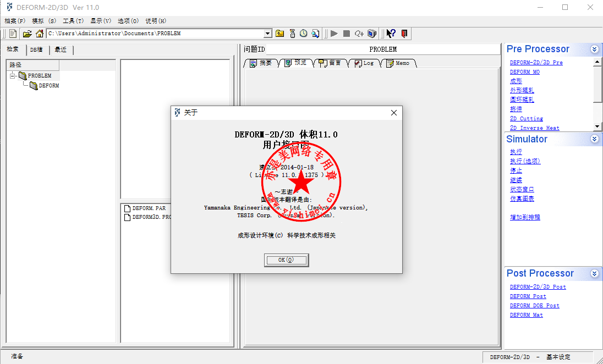This screenshot has height=364, width=603.
Task: Switch to the DB档 tab
Action: (37, 49)
